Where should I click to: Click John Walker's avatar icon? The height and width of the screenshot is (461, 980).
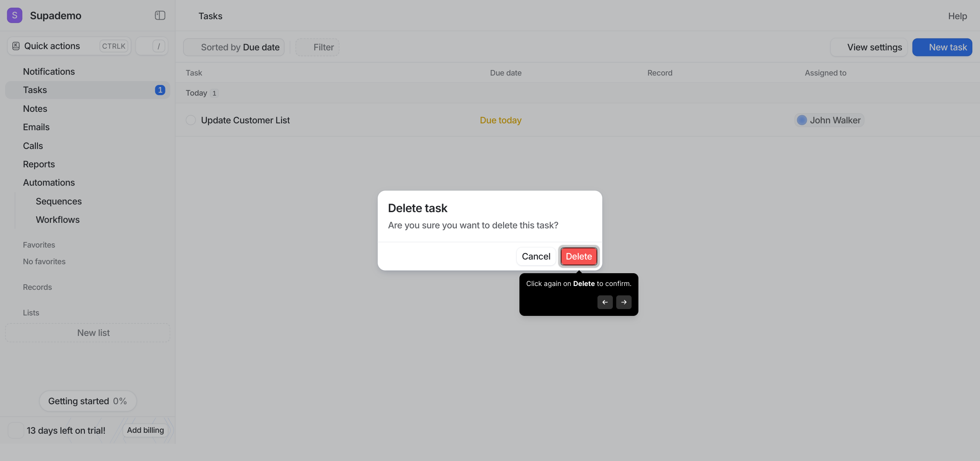tap(802, 120)
